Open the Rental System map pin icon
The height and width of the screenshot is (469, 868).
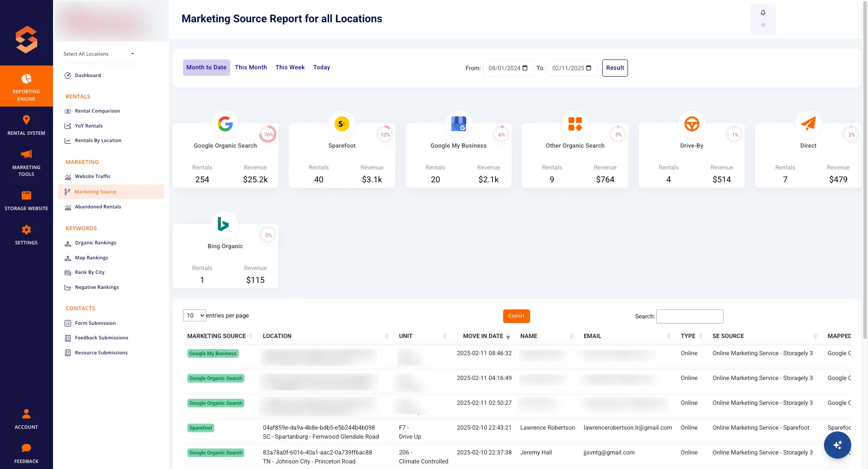(x=26, y=120)
